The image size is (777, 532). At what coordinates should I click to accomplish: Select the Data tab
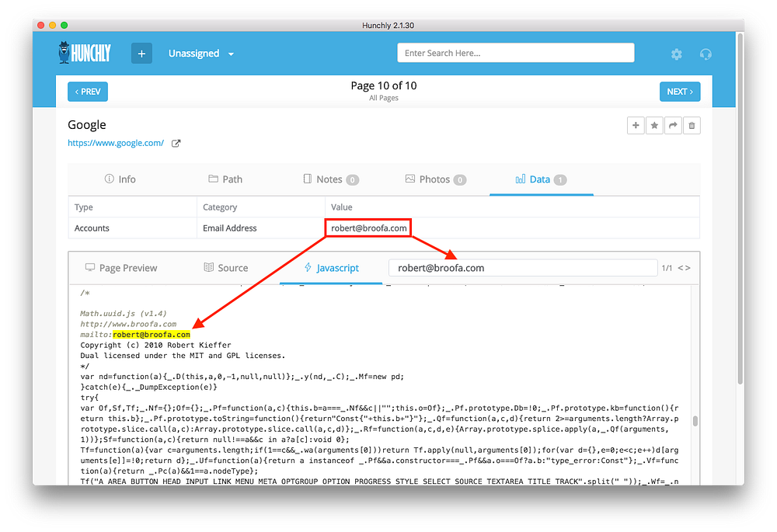541,179
